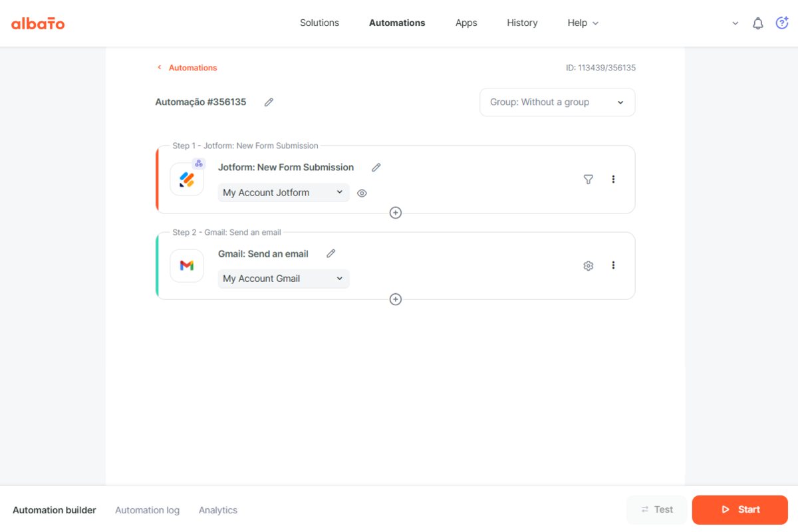Rename the Jotform step via pencil icon
798x532 pixels.
(x=376, y=168)
